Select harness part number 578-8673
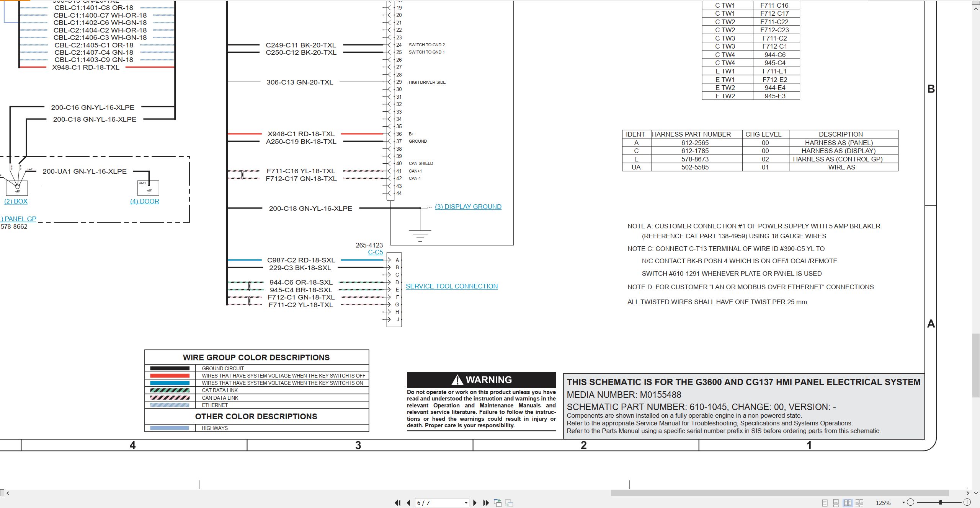The height and width of the screenshot is (508, 980). tap(695, 159)
